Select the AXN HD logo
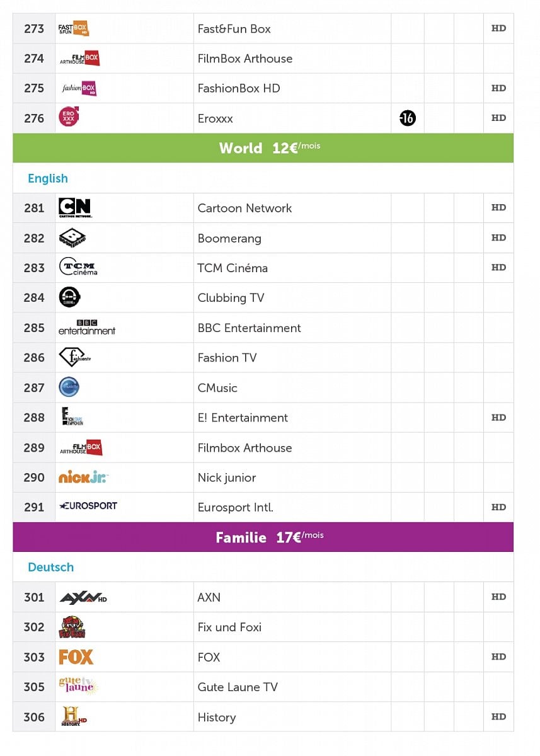The height and width of the screenshot is (756, 540). point(83,597)
